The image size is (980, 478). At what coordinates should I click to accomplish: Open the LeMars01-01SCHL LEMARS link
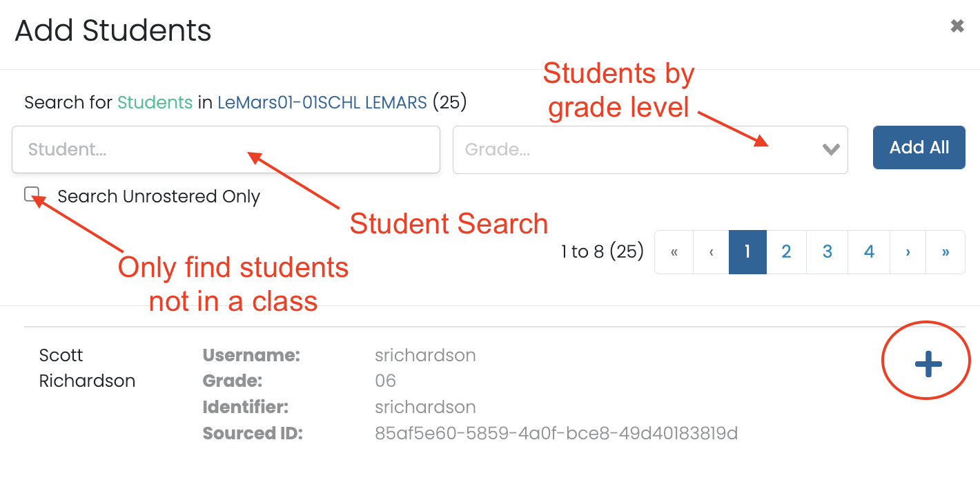pyautogui.click(x=322, y=103)
